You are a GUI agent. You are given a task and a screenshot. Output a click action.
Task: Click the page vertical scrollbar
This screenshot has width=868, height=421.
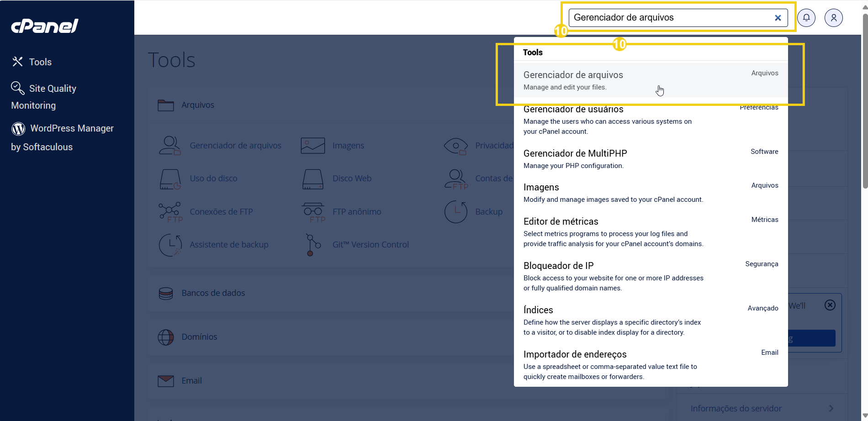click(865, 101)
